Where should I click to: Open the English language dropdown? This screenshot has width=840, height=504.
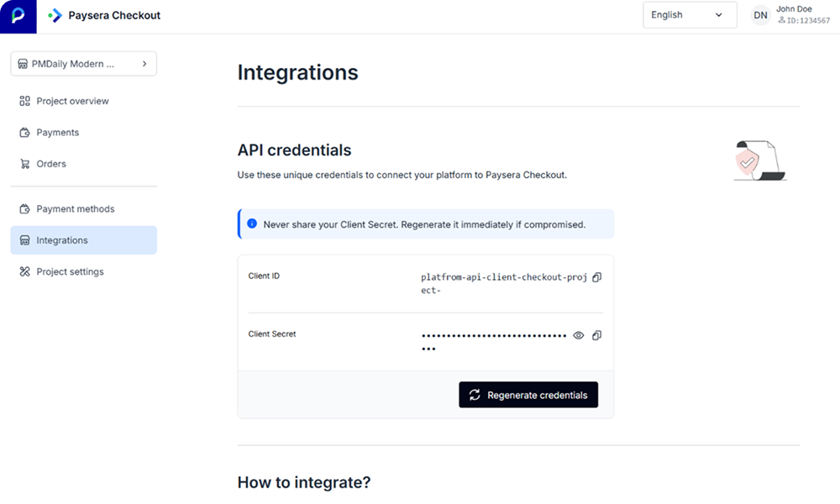(690, 15)
